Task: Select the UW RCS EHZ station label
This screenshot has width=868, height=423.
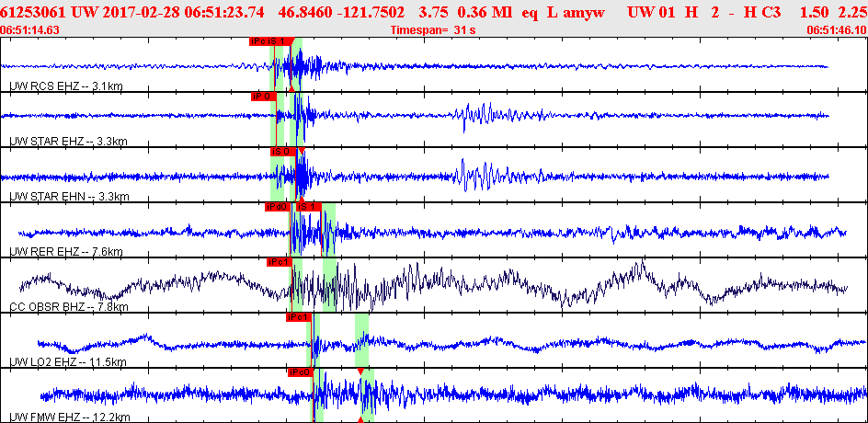Action: click(65, 86)
